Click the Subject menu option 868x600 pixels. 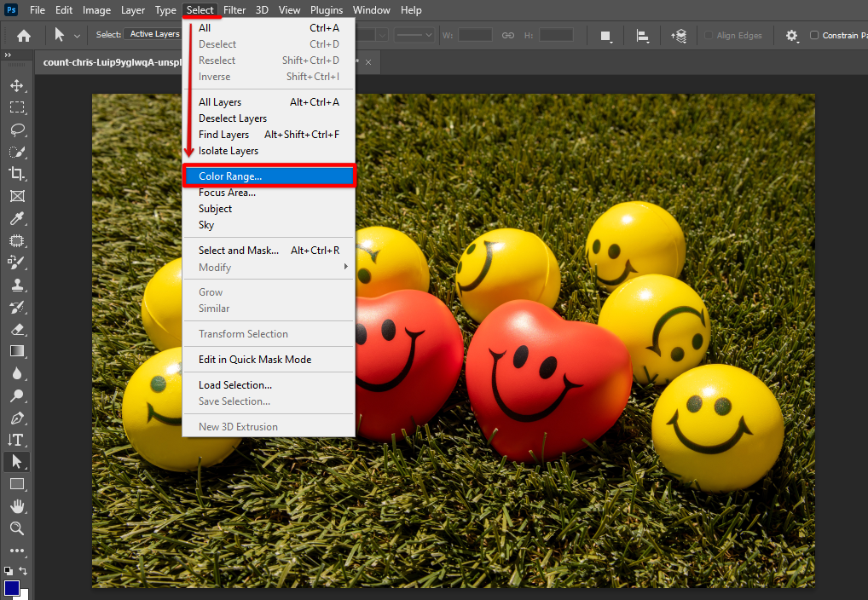coord(216,209)
